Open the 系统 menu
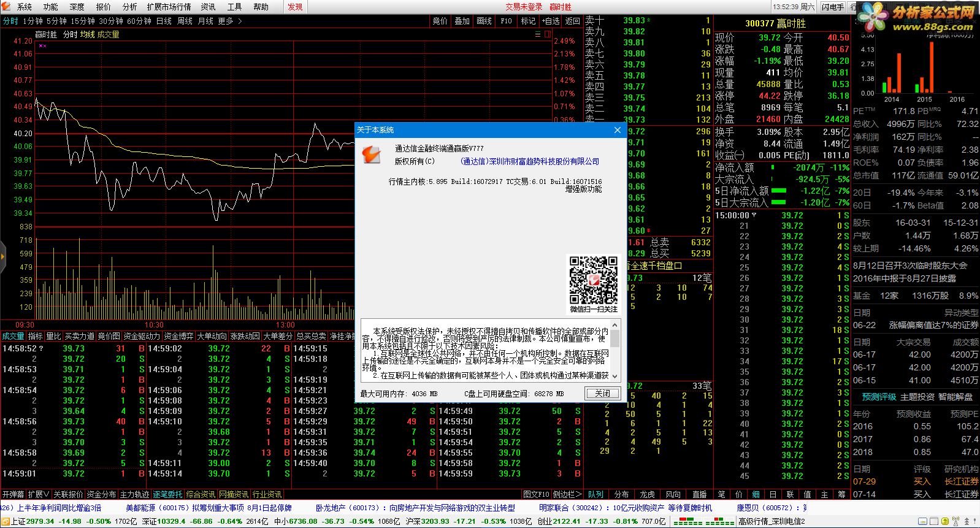980x528 pixels. click(25, 7)
